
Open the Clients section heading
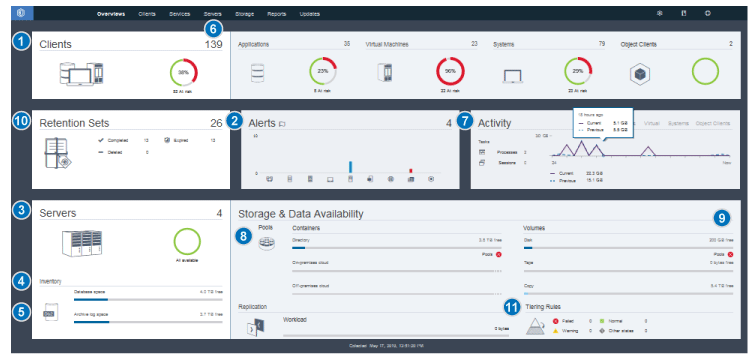pyautogui.click(x=55, y=44)
